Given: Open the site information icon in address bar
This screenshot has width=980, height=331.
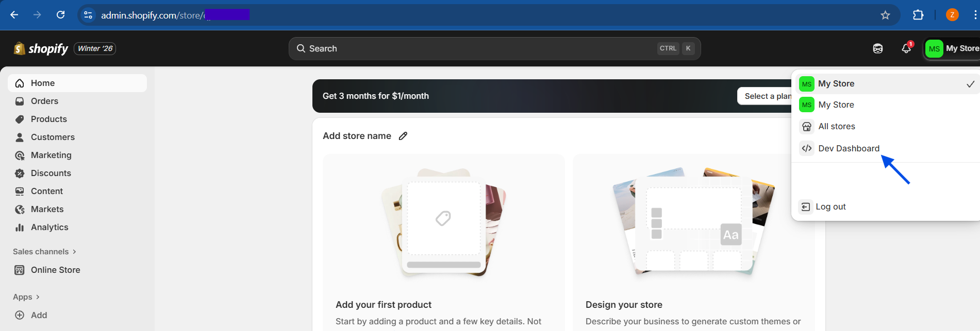Looking at the screenshot, I should 88,15.
